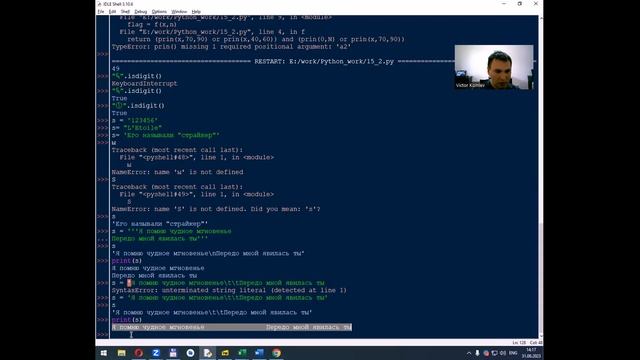Image resolution: width=640 pixels, height=360 pixels.
Task: Open the File menu in IDLE
Action: (101, 11)
